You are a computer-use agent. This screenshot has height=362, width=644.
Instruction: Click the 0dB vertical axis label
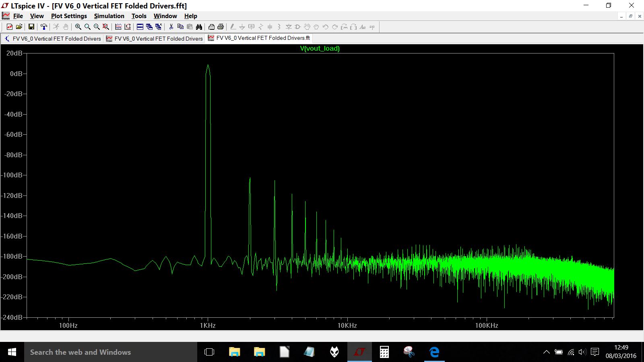tap(16, 74)
